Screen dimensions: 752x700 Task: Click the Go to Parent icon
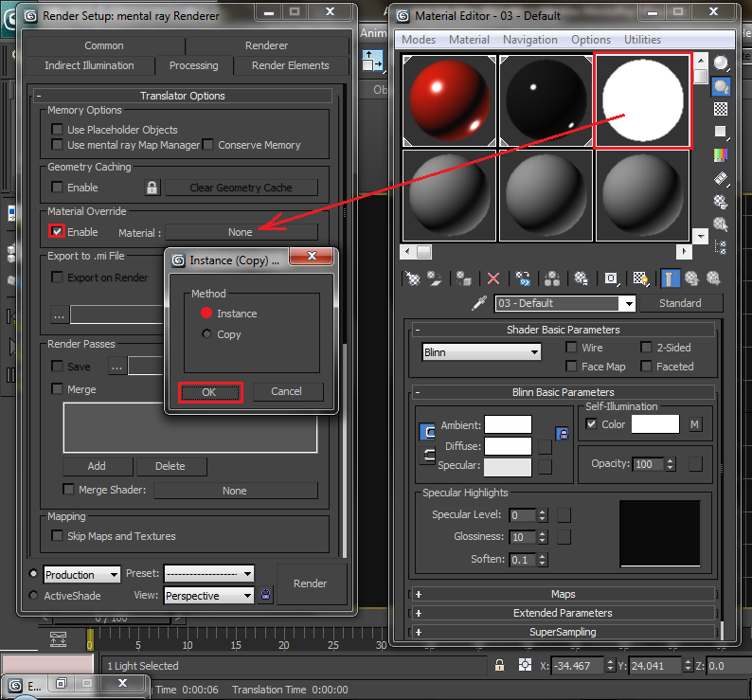(691, 278)
